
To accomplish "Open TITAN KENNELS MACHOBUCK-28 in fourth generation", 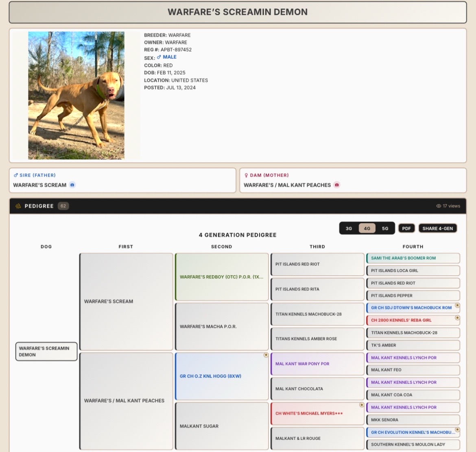I will point(413,333).
